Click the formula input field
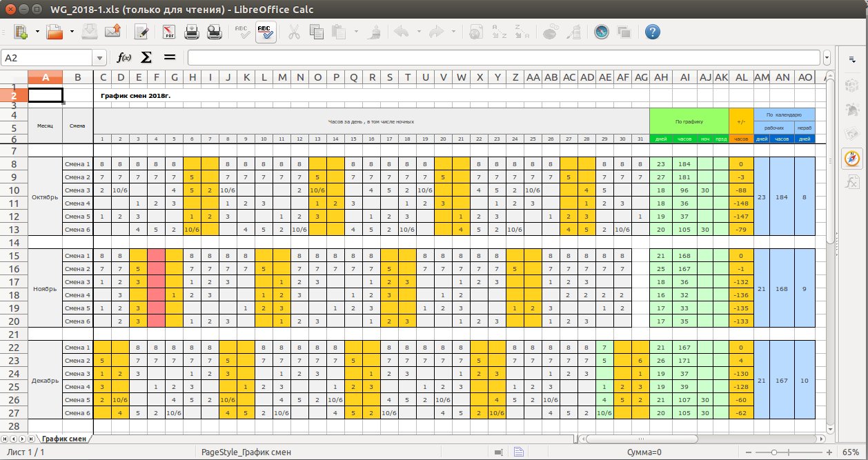 (504, 58)
